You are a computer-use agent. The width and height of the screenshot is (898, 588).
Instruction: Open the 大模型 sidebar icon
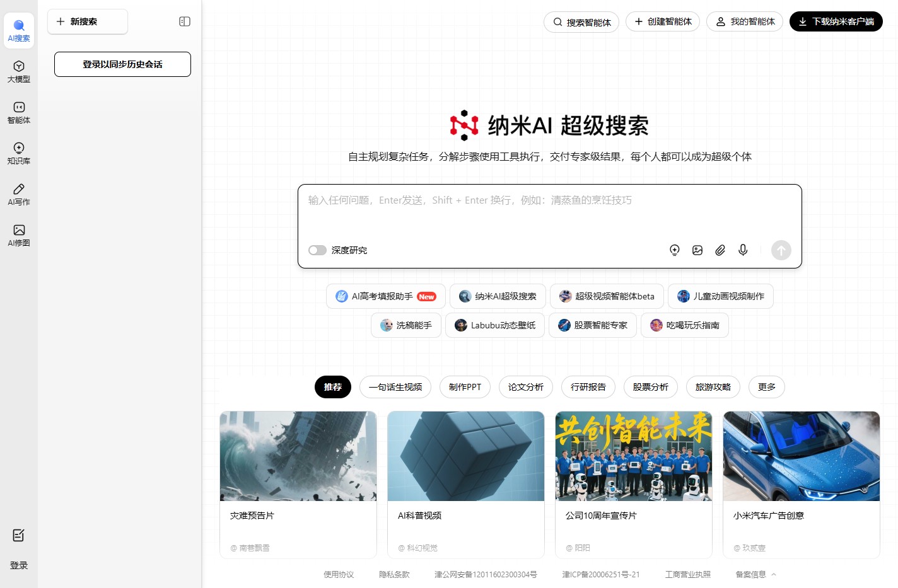coord(19,71)
